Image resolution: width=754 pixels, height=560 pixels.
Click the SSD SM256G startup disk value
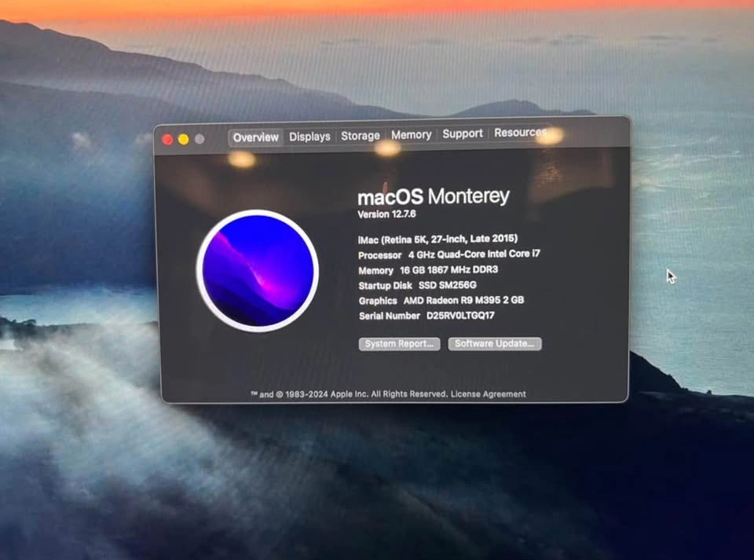(447, 285)
